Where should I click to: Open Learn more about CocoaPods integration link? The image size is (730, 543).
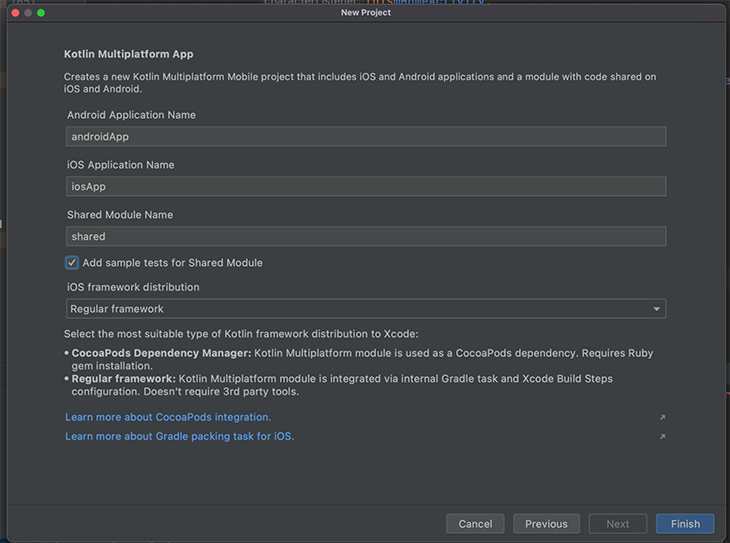168,417
